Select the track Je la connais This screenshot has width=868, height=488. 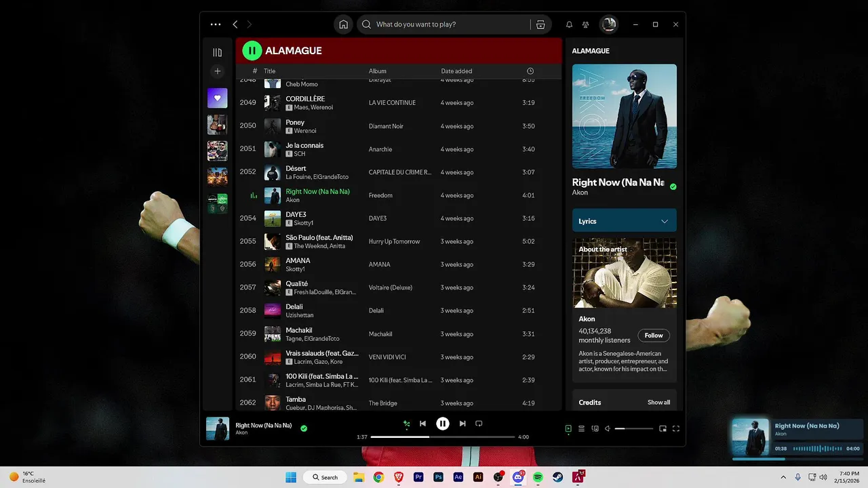(399, 149)
